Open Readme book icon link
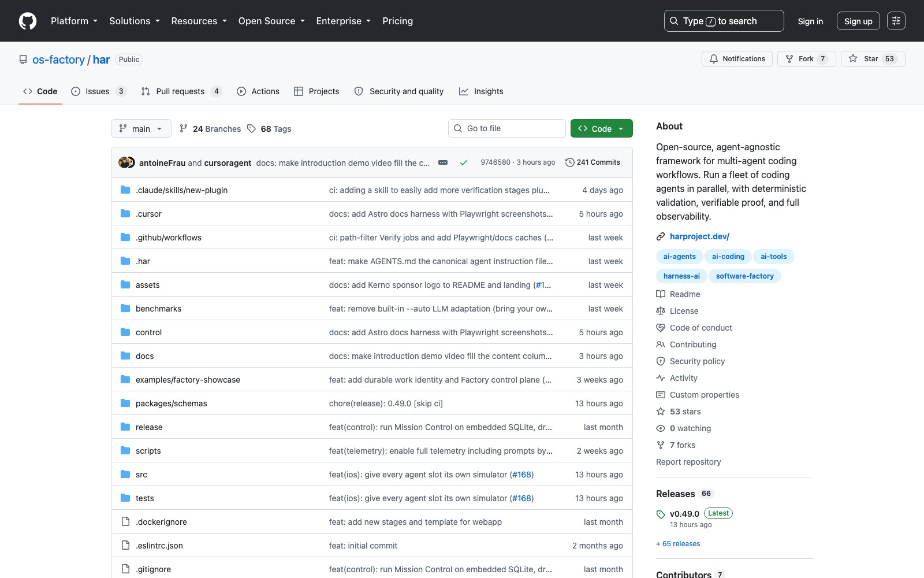 [x=661, y=294]
